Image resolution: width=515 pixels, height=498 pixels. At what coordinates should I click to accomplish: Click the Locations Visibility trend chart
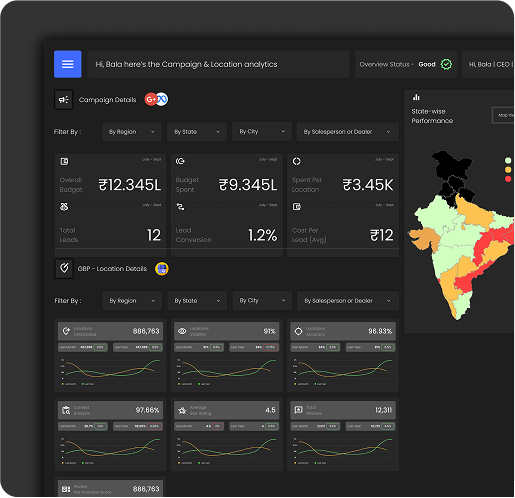click(x=227, y=372)
